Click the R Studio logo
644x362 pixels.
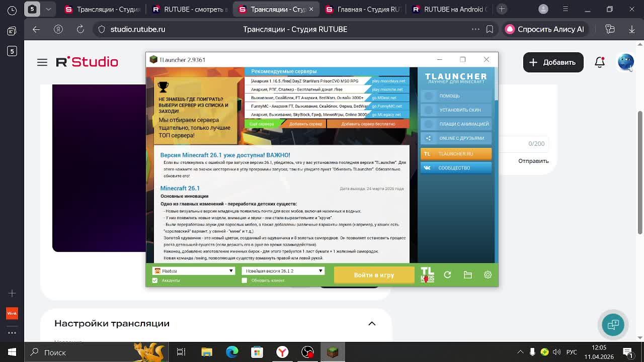point(87,62)
